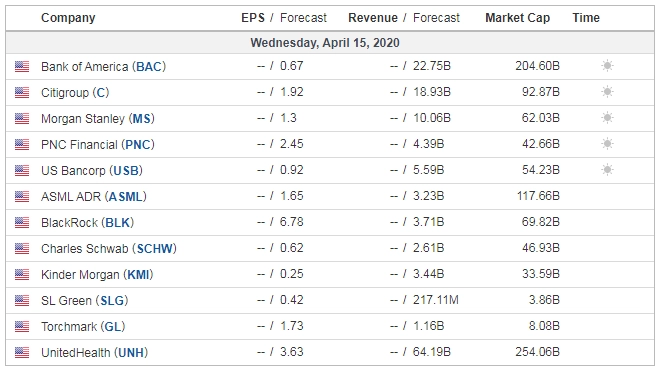Click the Revenue / Forecast column header
This screenshot has height=371, width=659.
pos(404,18)
